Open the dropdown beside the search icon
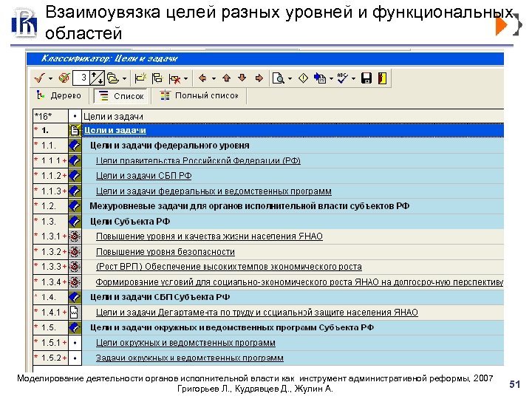The width and height of the screenshot is (532, 399). click(x=290, y=78)
